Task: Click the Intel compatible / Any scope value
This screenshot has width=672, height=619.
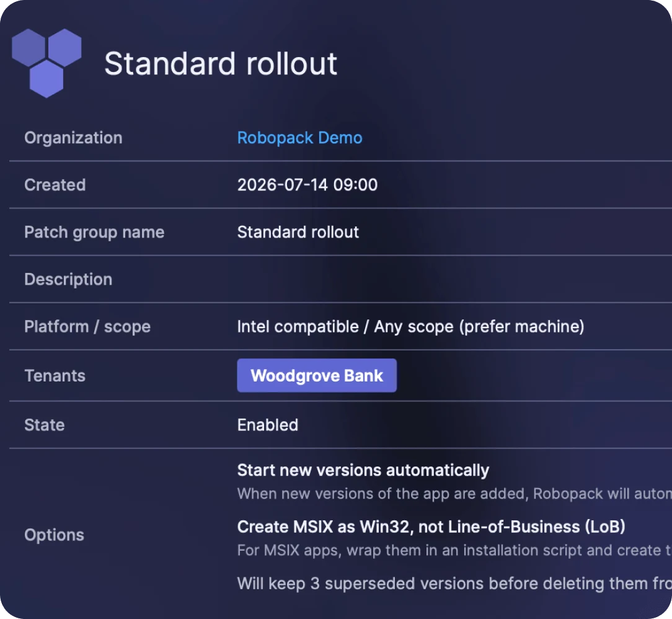Action: (x=410, y=327)
